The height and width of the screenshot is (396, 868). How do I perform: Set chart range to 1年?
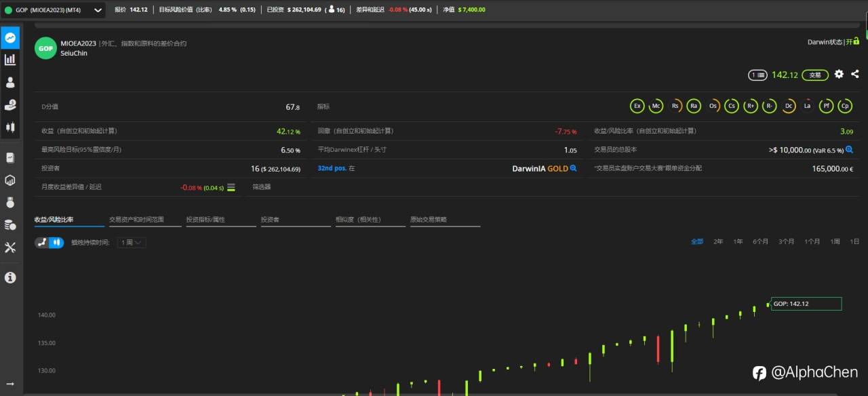click(738, 241)
